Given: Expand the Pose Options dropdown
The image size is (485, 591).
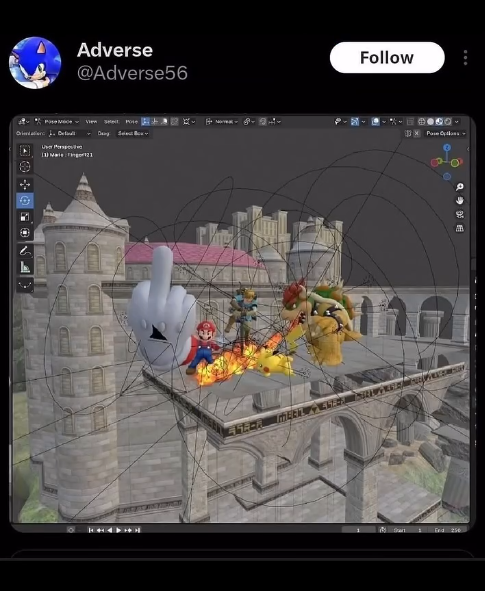Looking at the screenshot, I should [446, 133].
